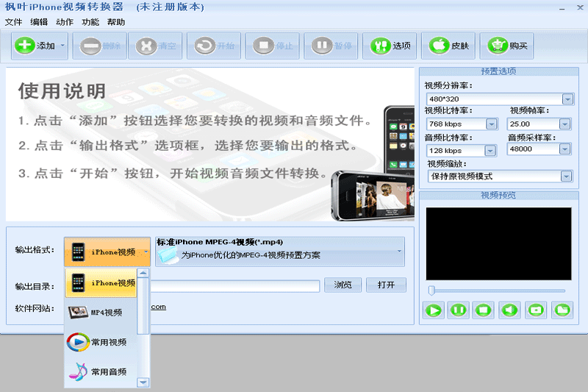Expand the frame rate 25.00 dropdown

point(564,124)
